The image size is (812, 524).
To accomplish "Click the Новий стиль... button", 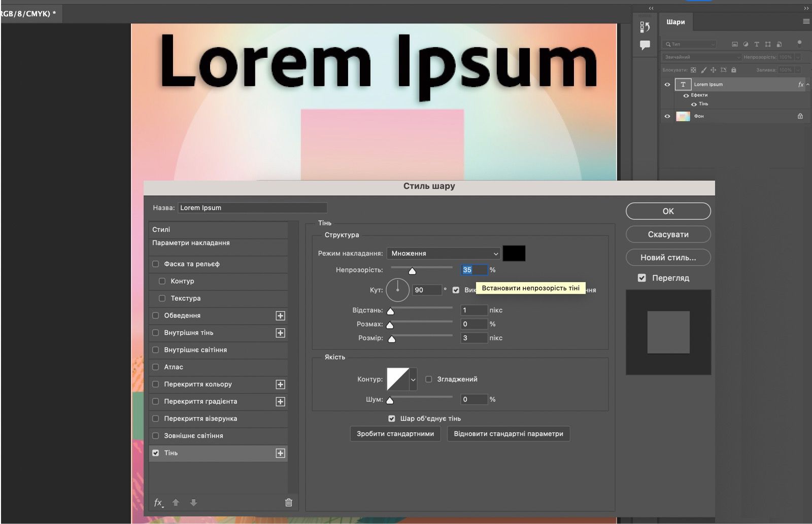I will 668,258.
